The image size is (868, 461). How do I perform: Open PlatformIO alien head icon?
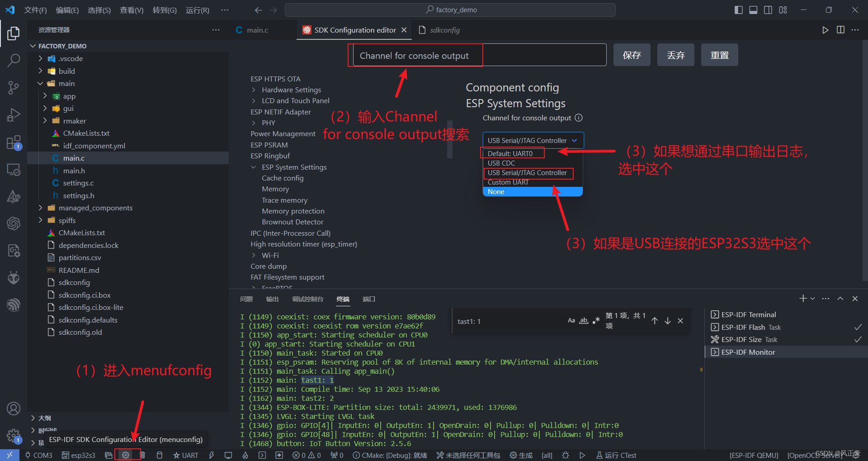point(14,277)
